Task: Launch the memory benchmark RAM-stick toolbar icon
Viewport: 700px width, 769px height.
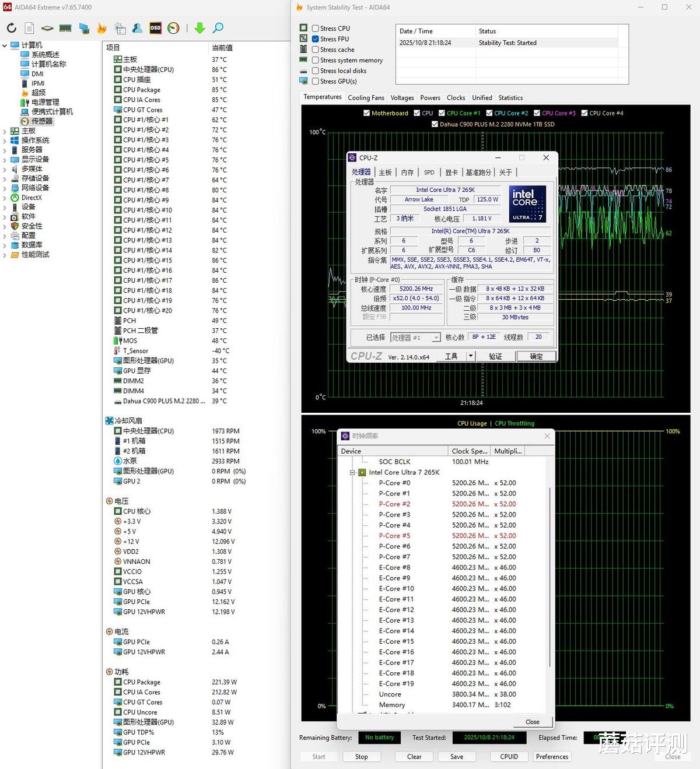Action: [x=65, y=28]
